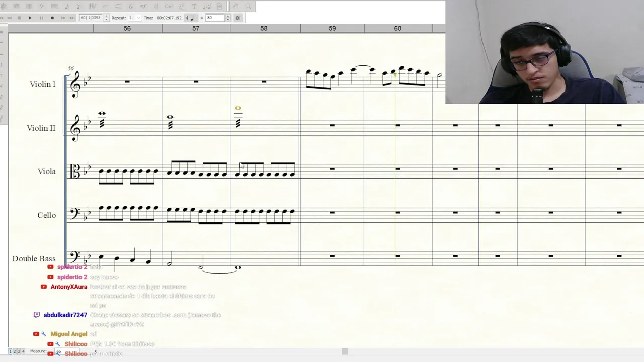Click measure 58 in the ruler

click(264, 28)
